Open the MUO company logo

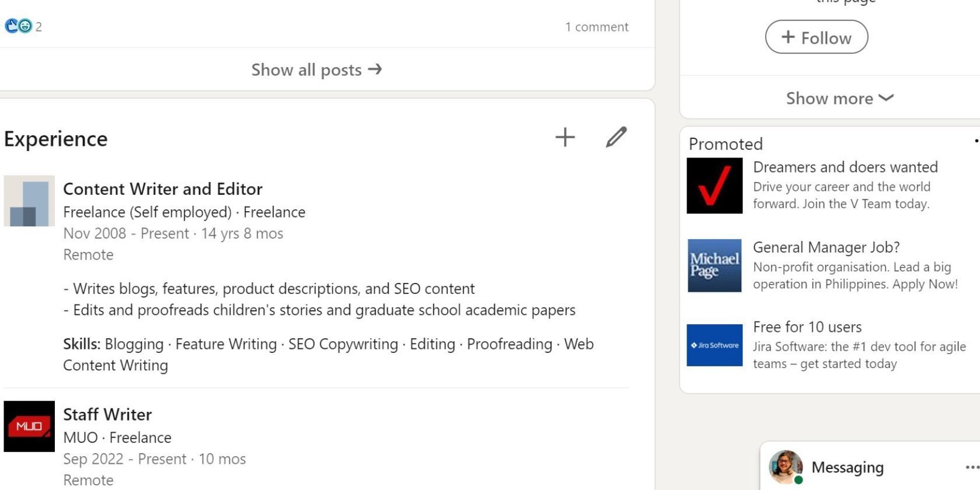(29, 426)
